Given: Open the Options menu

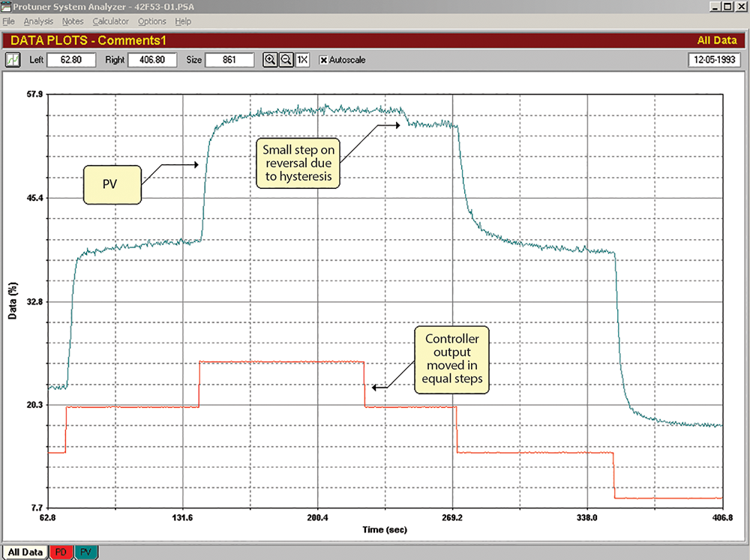Looking at the screenshot, I should [152, 22].
